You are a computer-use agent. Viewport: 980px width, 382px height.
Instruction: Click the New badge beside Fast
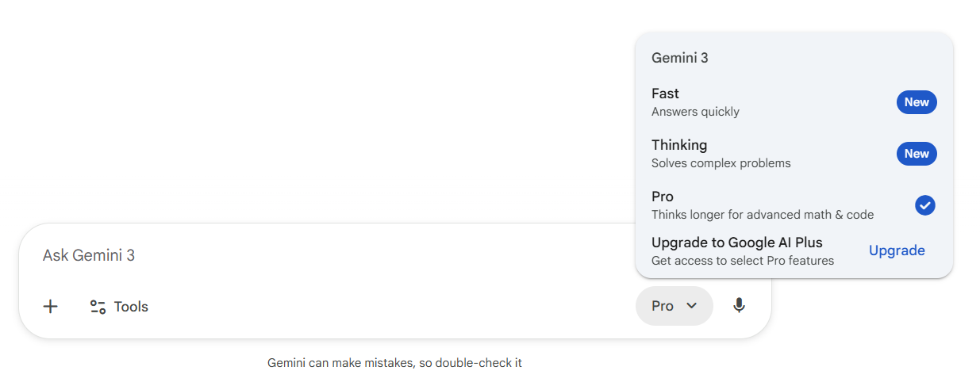[917, 102]
